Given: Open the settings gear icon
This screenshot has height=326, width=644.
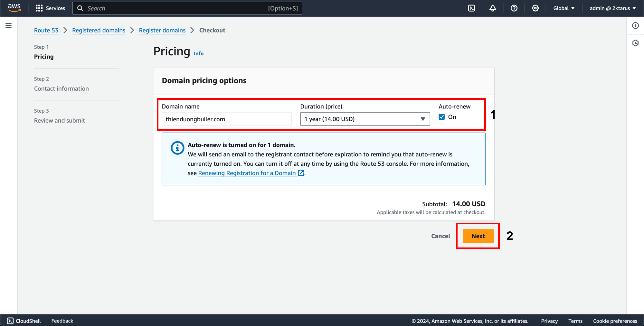Looking at the screenshot, I should 535,8.
